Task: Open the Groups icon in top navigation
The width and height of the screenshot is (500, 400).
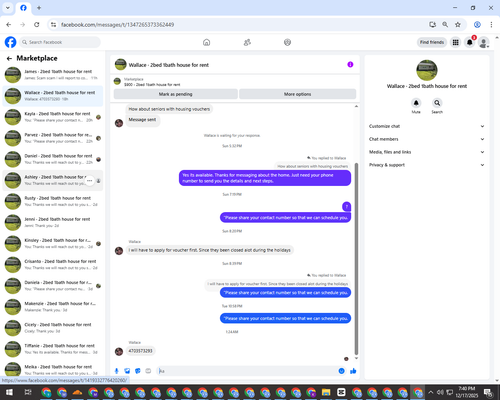Action: pos(287,42)
